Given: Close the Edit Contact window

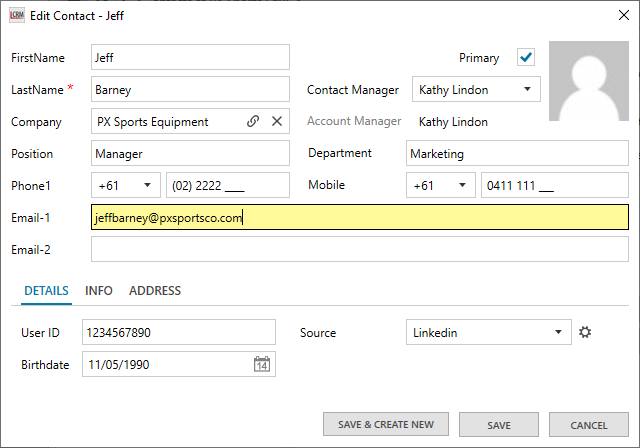Looking at the screenshot, I should (612, 15).
